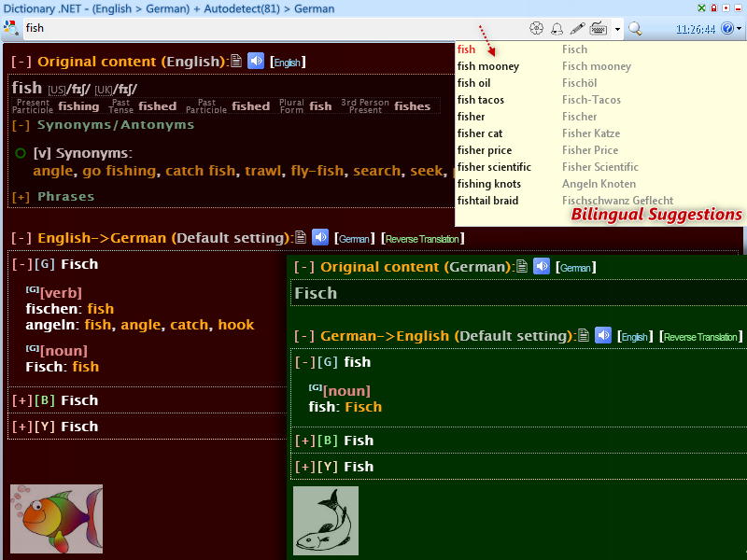Select the pencil annotation tool
The image size is (747, 560).
point(576,28)
